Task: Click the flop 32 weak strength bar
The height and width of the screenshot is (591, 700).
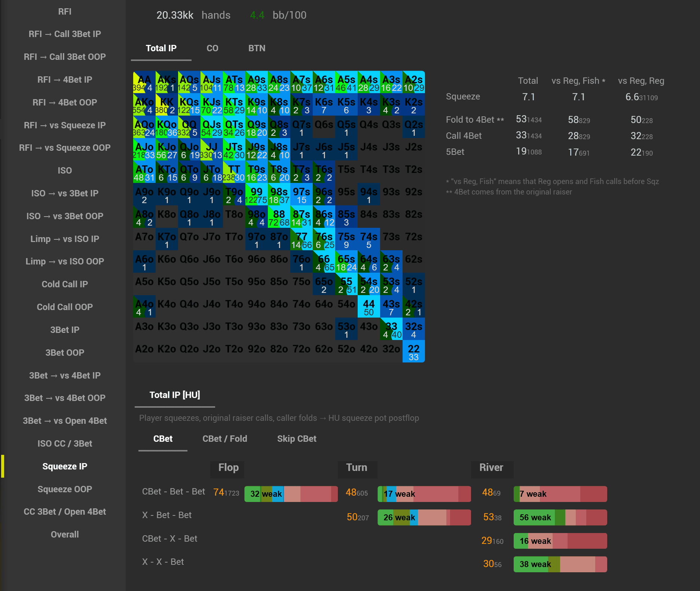Action: (x=291, y=494)
